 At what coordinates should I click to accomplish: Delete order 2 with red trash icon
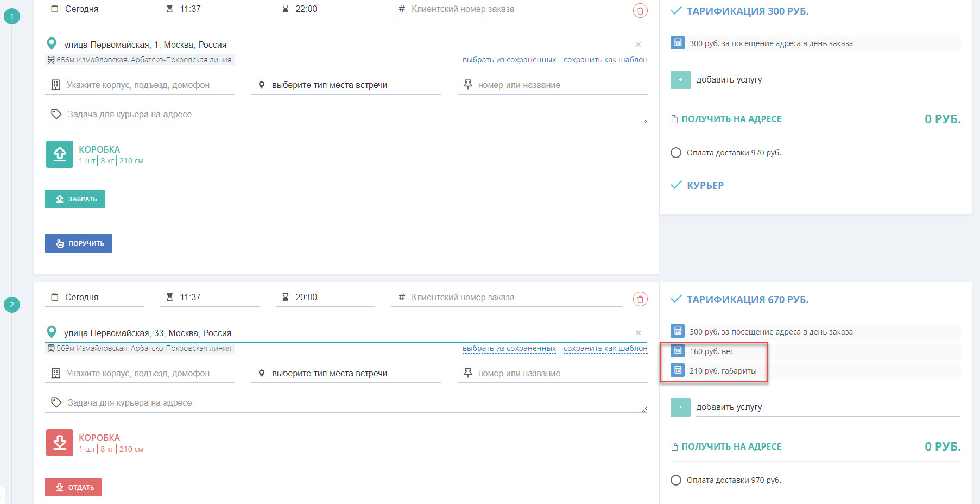tap(640, 299)
